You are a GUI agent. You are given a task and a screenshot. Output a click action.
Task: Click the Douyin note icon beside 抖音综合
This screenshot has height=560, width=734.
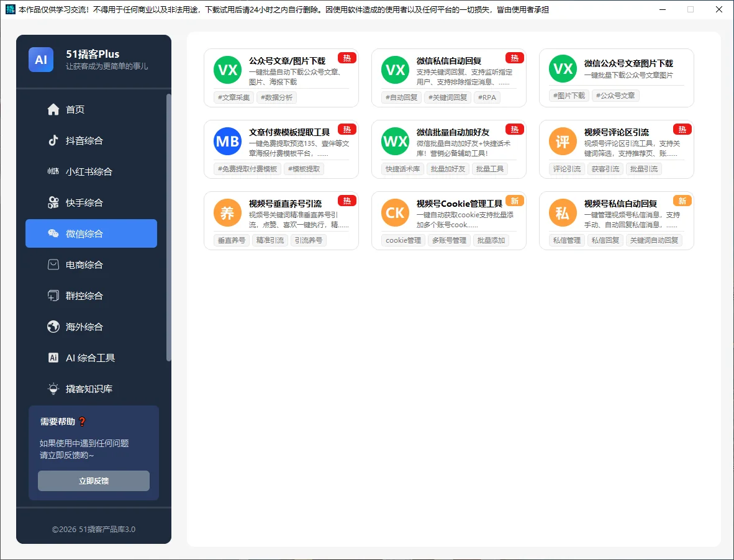pyautogui.click(x=53, y=140)
